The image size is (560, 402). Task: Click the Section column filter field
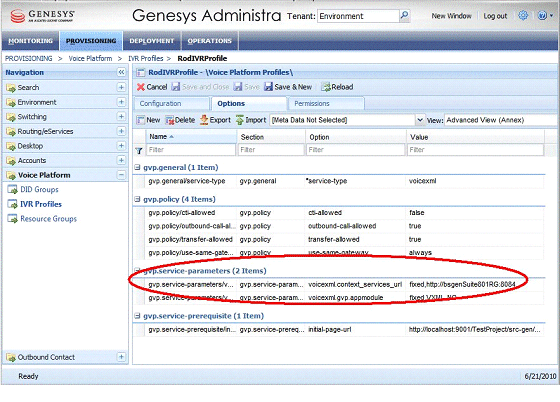pyautogui.click(x=271, y=150)
